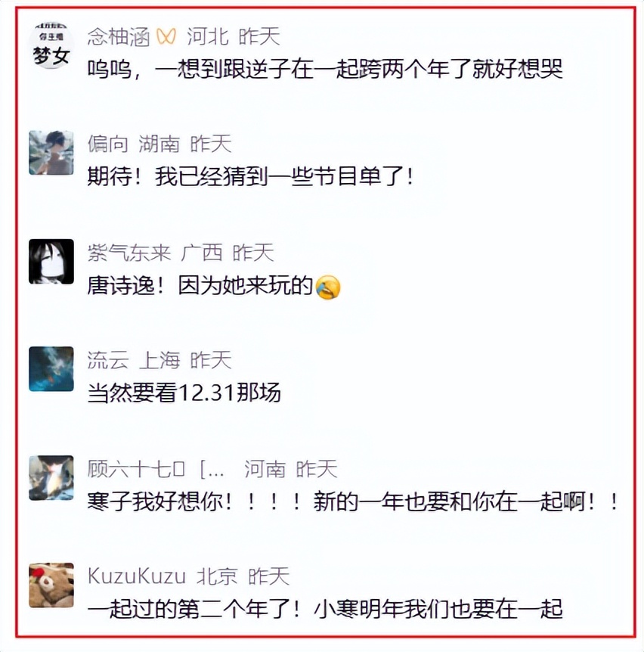Select the comment about 第二个年
The width and height of the screenshot is (644, 652).
click(325, 609)
